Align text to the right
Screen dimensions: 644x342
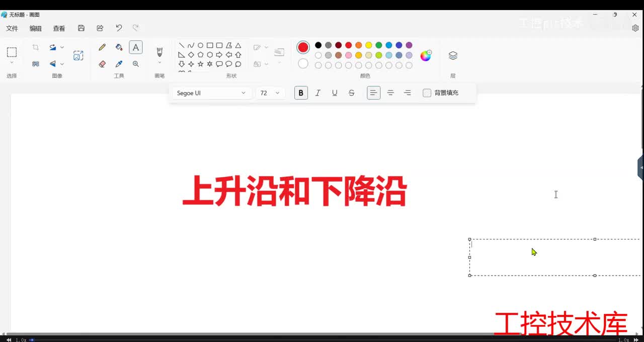tap(408, 93)
